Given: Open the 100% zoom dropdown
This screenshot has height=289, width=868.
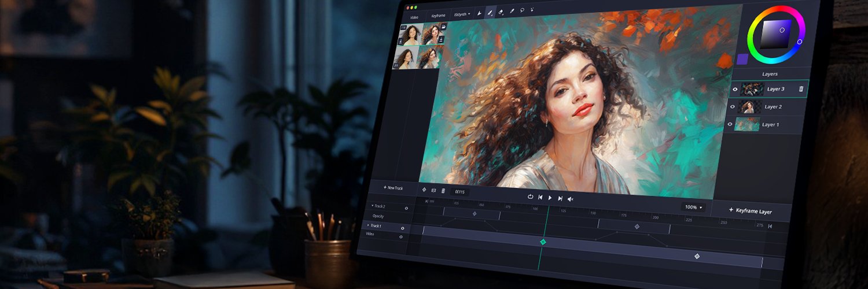Looking at the screenshot, I should pyautogui.click(x=693, y=207).
